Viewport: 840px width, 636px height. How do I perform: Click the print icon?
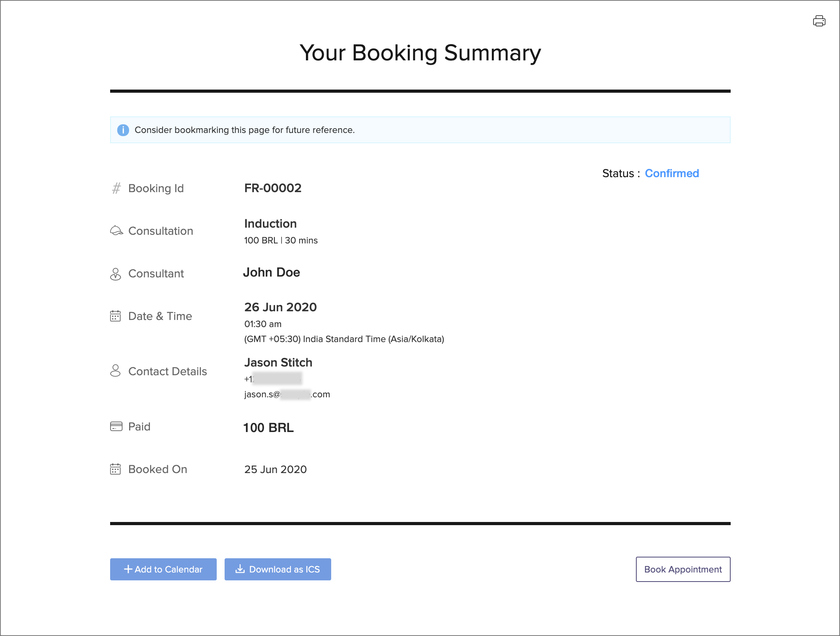[819, 21]
